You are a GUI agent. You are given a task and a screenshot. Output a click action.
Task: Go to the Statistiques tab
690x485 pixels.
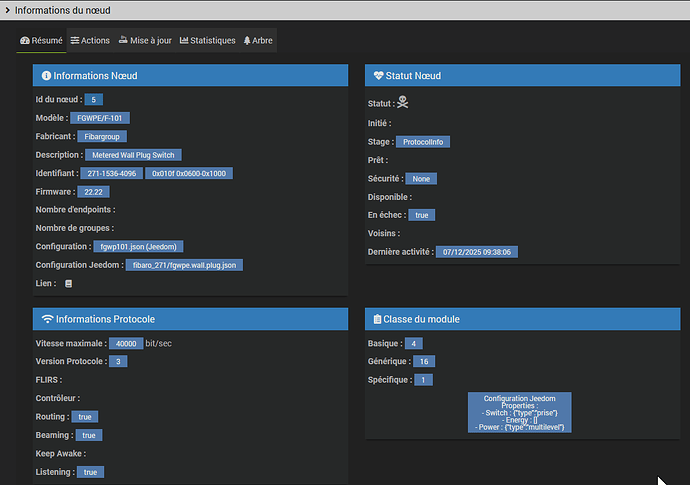(x=207, y=41)
